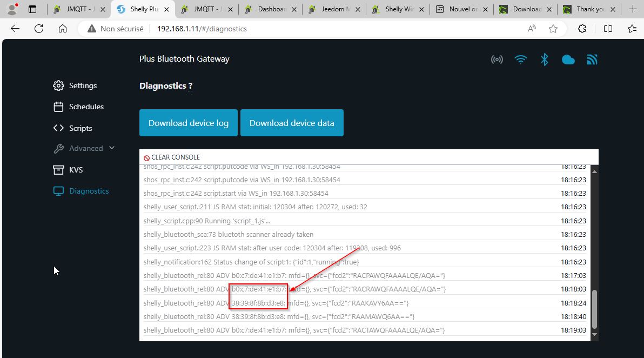Switch to Thank you browser tab
The height and width of the screenshot is (358, 644).
click(588, 9)
